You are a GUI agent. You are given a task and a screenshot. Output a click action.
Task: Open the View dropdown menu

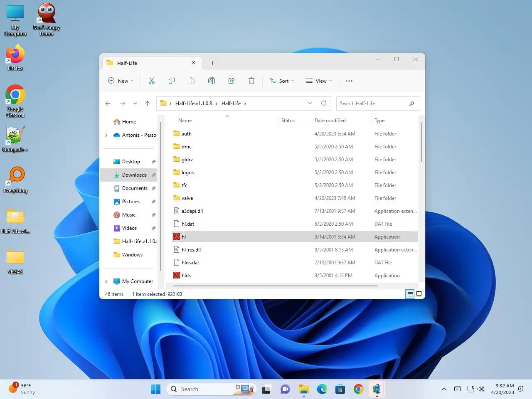pos(319,81)
